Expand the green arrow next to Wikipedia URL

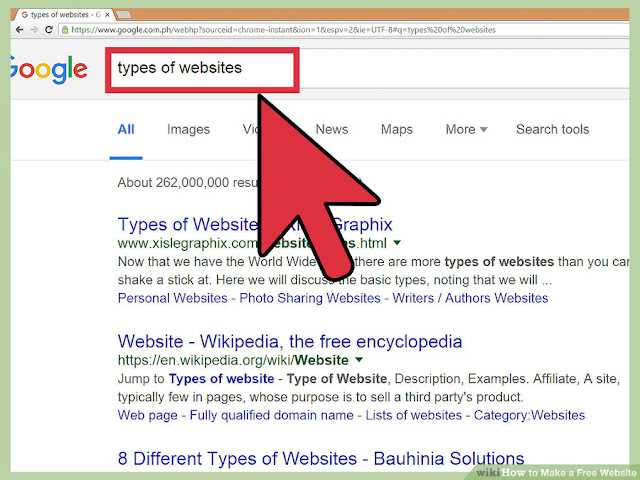359,360
